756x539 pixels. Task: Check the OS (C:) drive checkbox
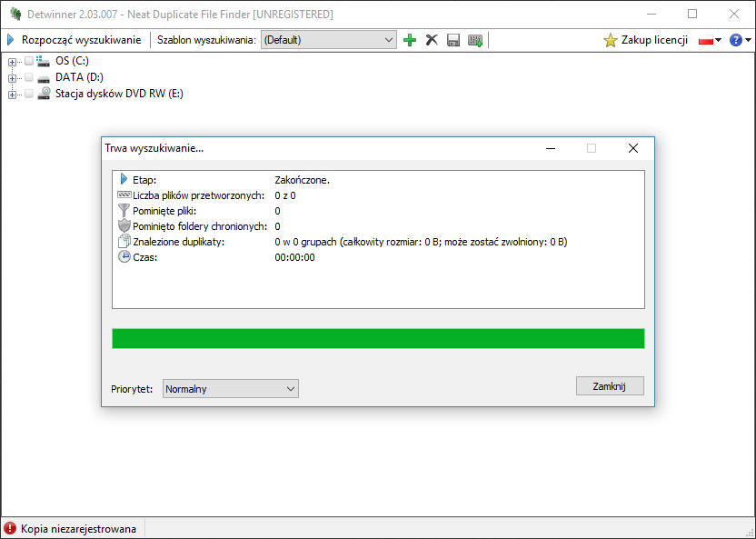(29, 61)
